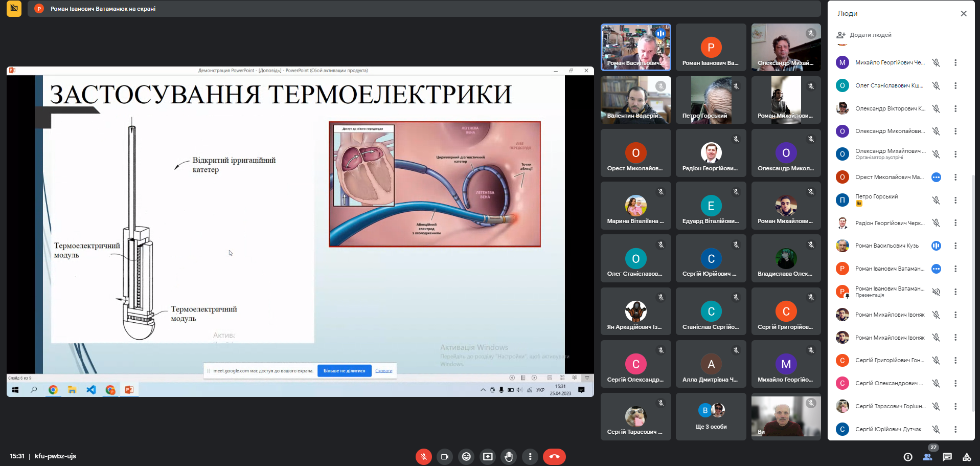Image resolution: width=980 pixels, height=466 pixels.
Task: Select the Валентин Валерій video tile
Action: [x=635, y=100]
